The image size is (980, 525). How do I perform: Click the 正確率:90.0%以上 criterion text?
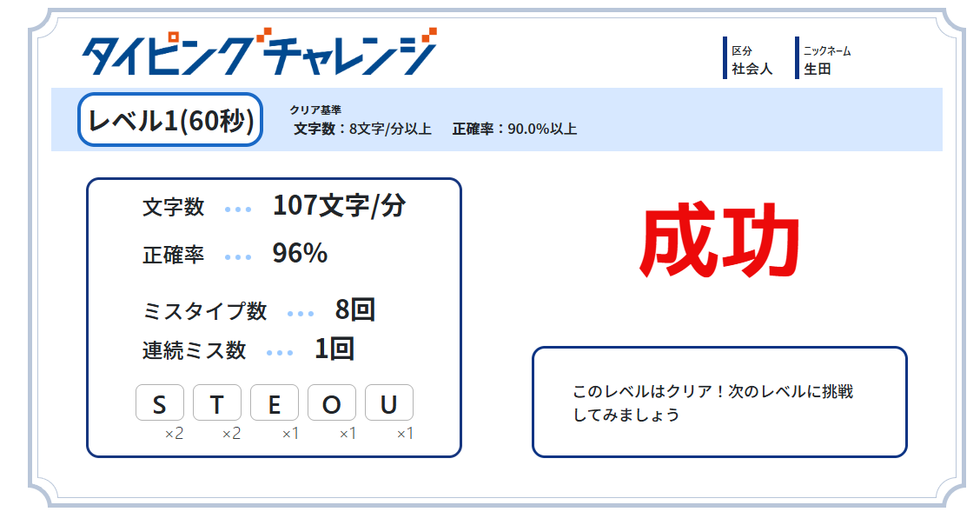point(514,130)
